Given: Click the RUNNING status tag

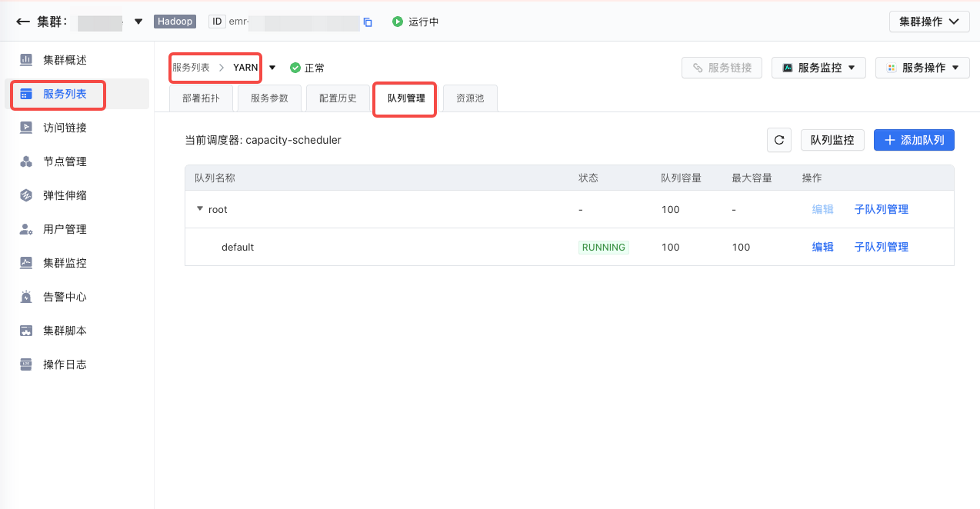Looking at the screenshot, I should coord(604,248).
